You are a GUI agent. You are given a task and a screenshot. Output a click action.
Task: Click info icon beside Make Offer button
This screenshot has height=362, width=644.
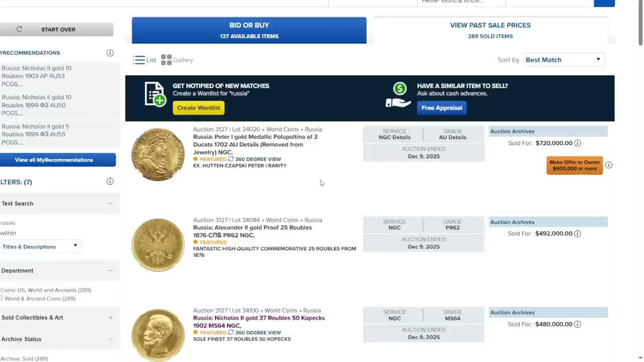click(x=609, y=165)
